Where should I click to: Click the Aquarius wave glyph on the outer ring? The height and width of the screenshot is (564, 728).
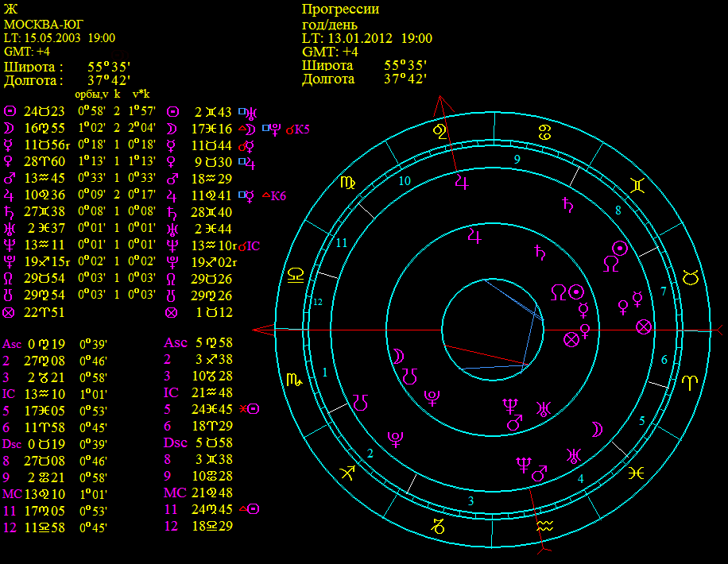point(544,525)
